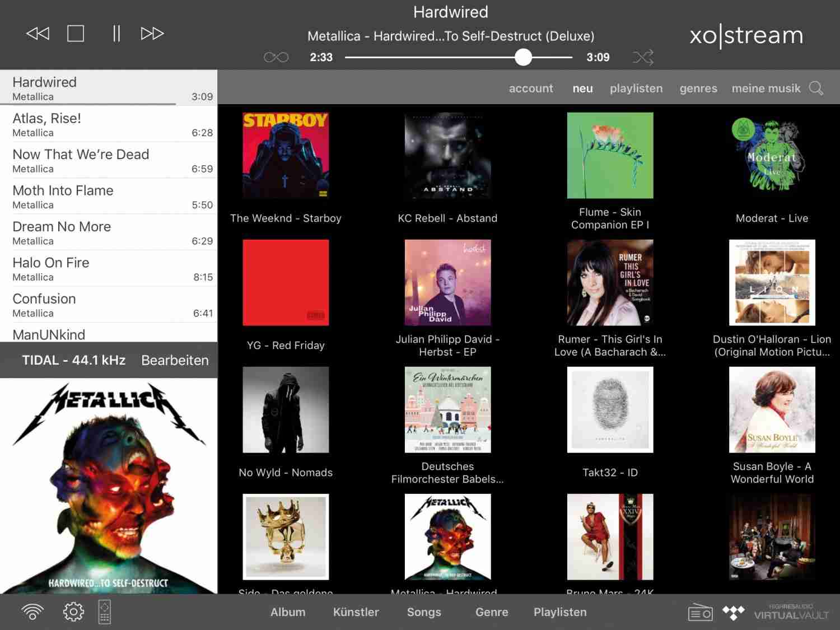840x630 pixels.
Task: Select the neu tab
Action: click(x=582, y=88)
